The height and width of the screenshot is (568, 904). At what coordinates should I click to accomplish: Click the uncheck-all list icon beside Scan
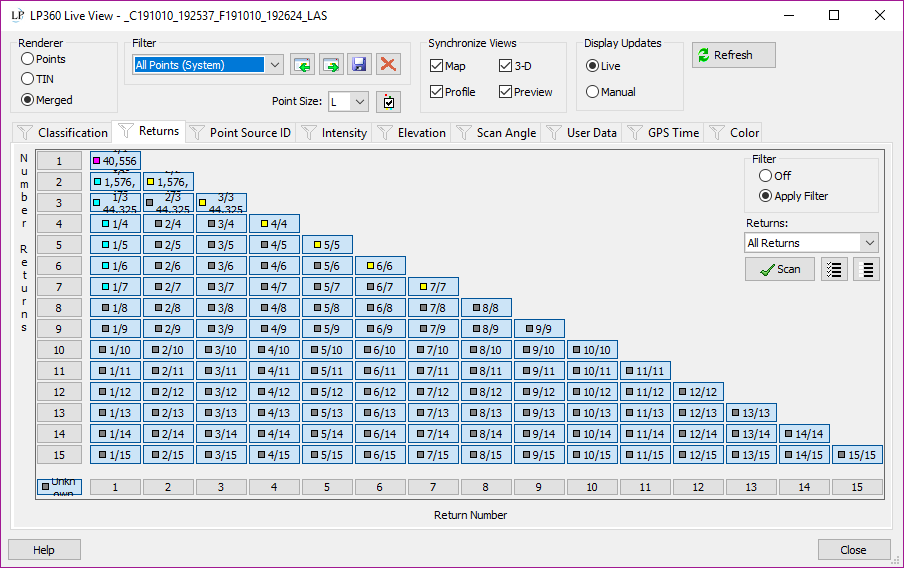867,269
